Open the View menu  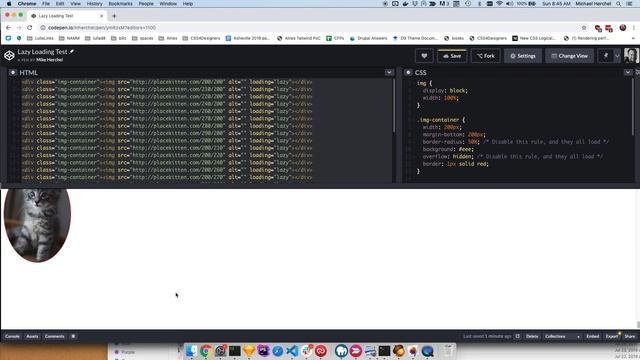click(76, 4)
